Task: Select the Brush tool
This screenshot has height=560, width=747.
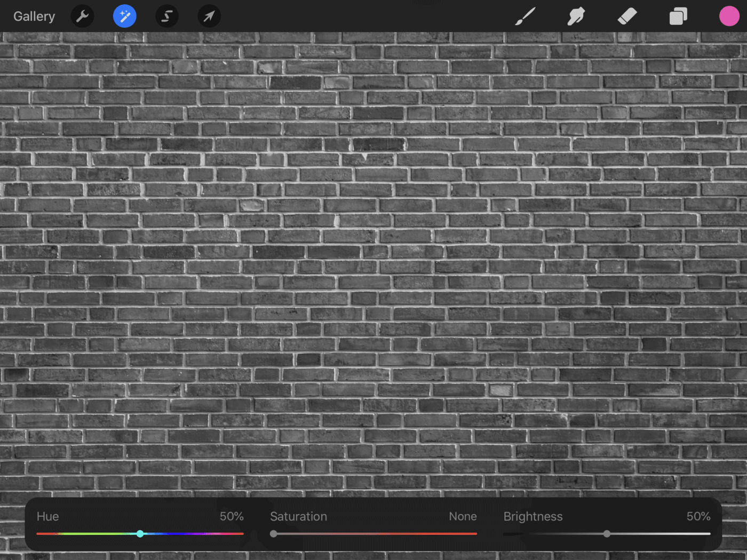Action: pos(525,17)
